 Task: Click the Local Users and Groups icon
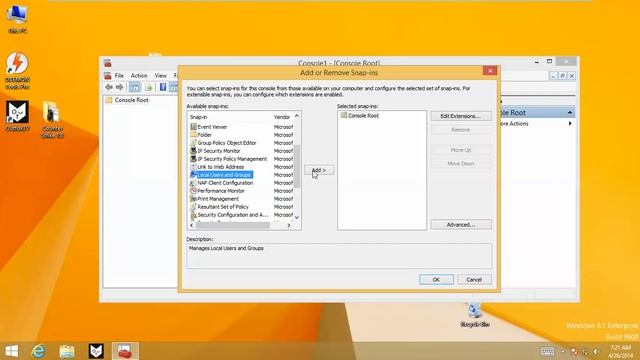[193, 175]
